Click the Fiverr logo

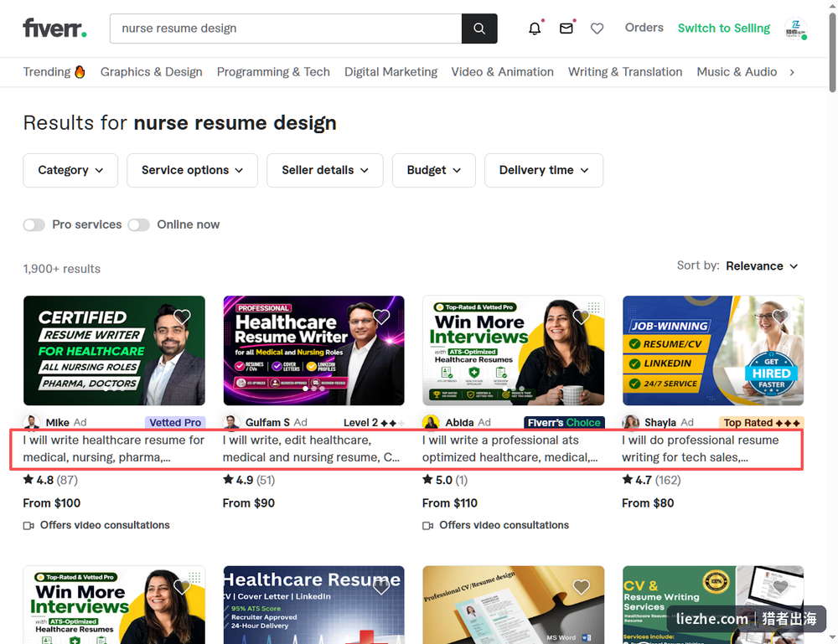coord(54,28)
